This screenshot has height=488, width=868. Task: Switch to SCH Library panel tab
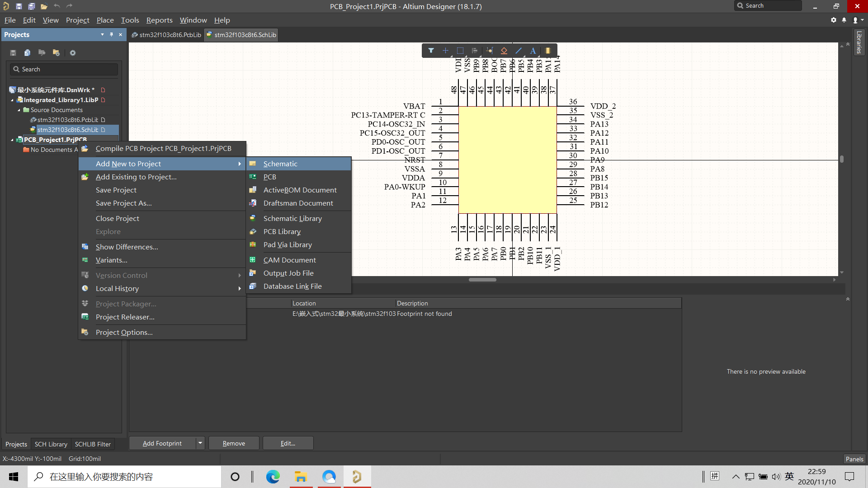(51, 444)
